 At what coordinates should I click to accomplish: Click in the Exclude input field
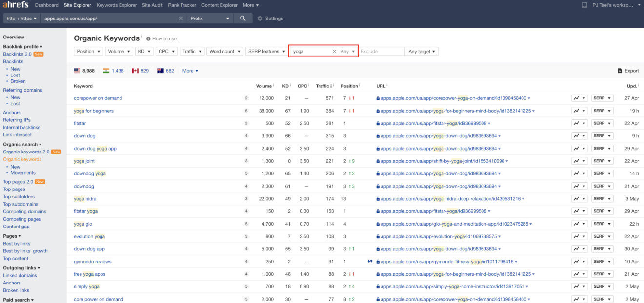(382, 51)
